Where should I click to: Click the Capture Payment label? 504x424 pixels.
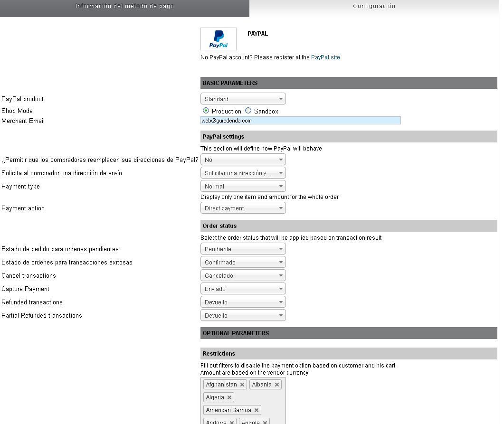click(25, 289)
